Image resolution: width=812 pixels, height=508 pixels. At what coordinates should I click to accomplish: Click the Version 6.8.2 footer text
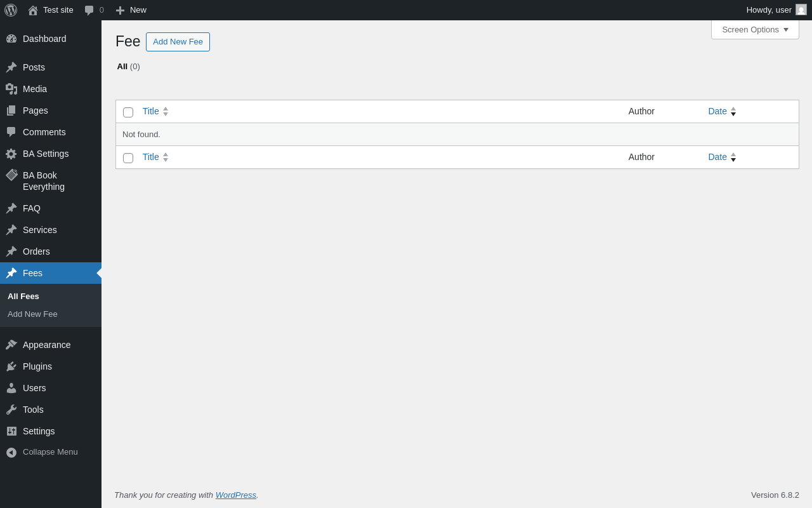pos(775,495)
